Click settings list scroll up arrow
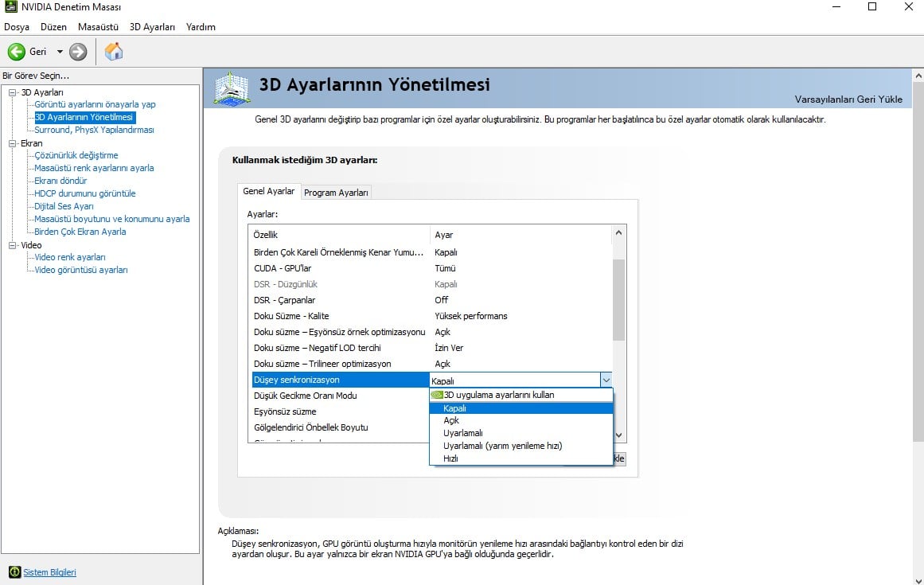This screenshot has width=924, height=585. pos(618,232)
